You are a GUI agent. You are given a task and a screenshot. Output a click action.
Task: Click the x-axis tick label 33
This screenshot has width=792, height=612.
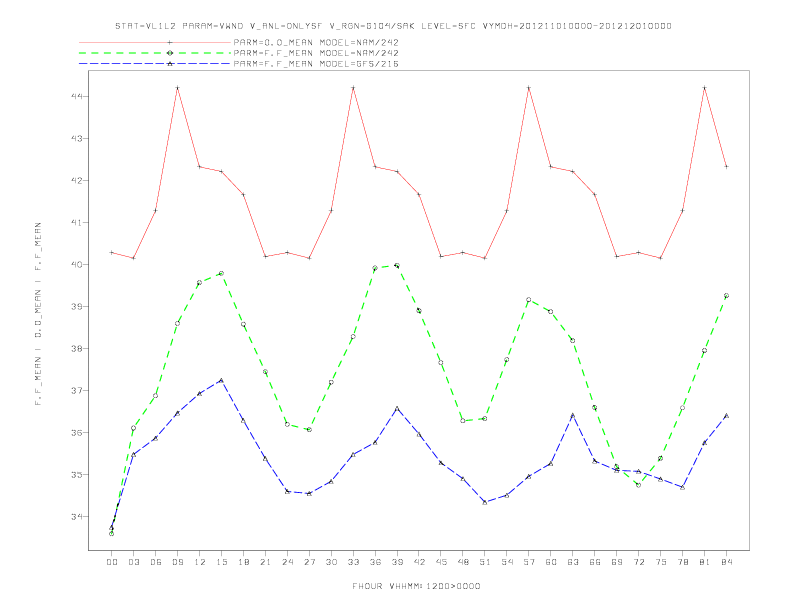point(353,562)
